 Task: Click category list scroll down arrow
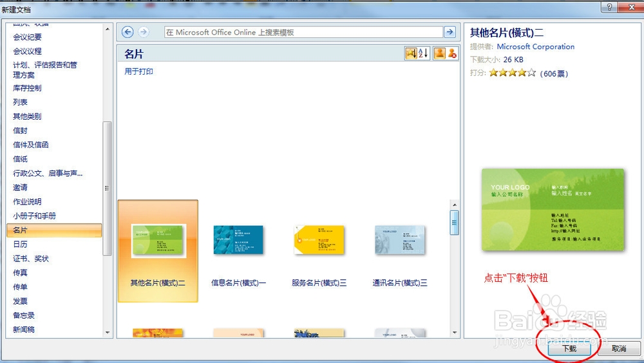coord(107,333)
